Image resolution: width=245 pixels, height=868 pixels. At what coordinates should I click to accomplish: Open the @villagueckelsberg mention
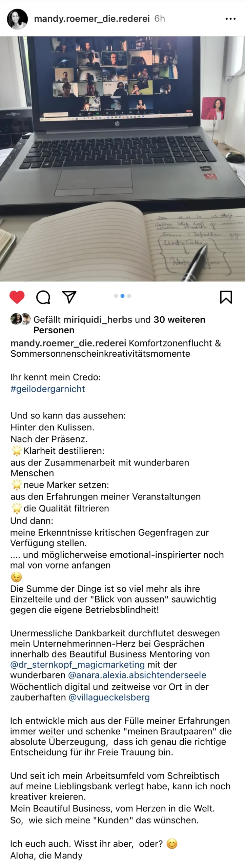[x=109, y=697]
